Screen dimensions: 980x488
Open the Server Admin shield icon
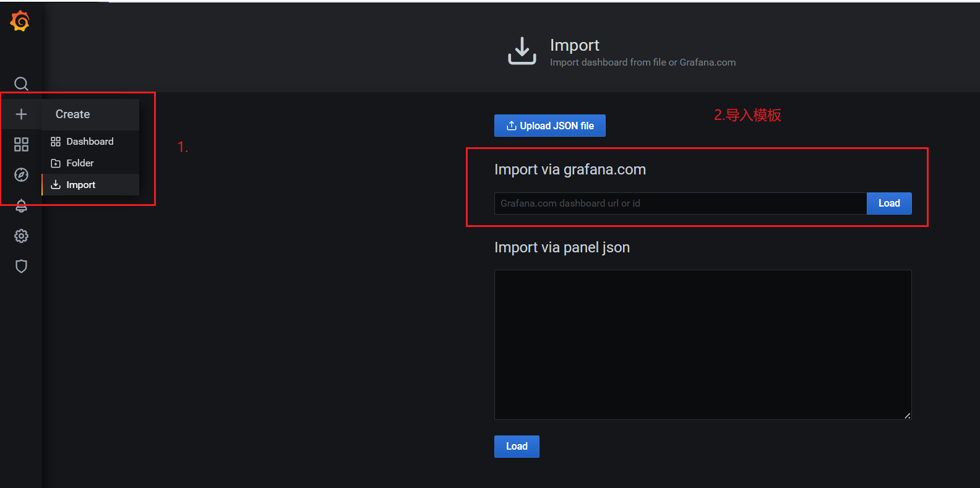coord(21,266)
